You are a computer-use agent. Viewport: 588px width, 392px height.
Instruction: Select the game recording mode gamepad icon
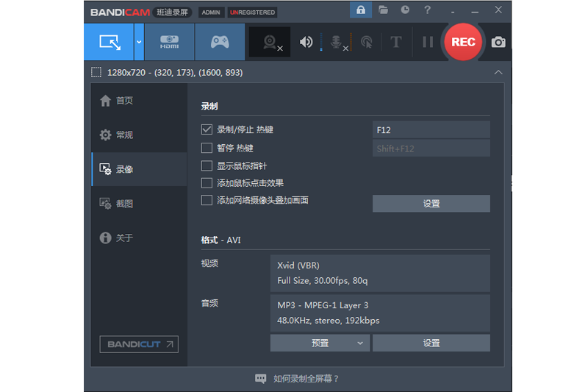(220, 42)
